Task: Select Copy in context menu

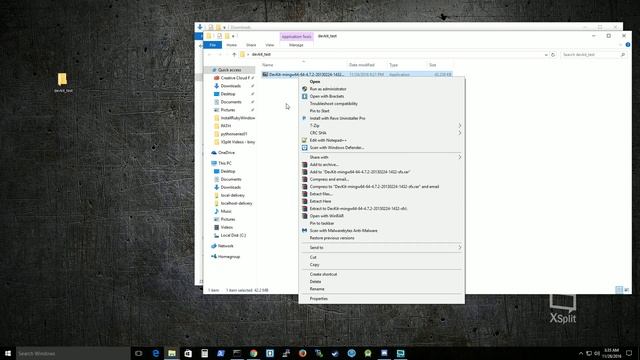Action: (x=314, y=264)
